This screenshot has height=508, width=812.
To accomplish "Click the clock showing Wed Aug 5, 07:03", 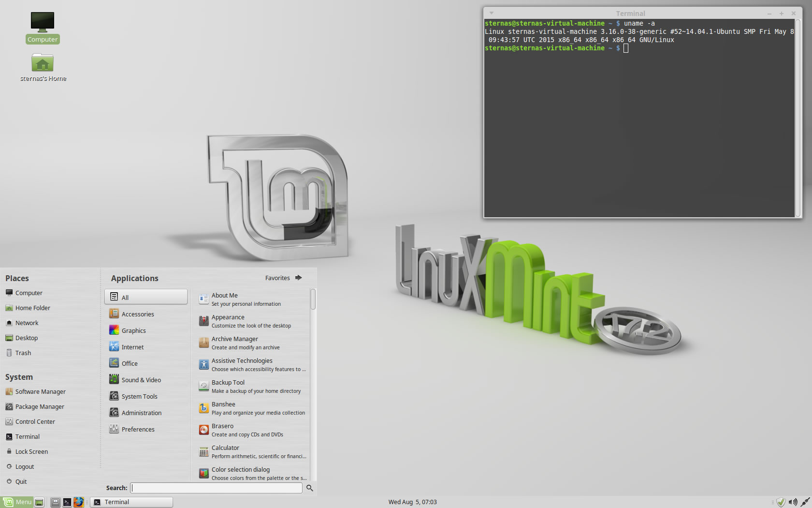I will (x=412, y=502).
